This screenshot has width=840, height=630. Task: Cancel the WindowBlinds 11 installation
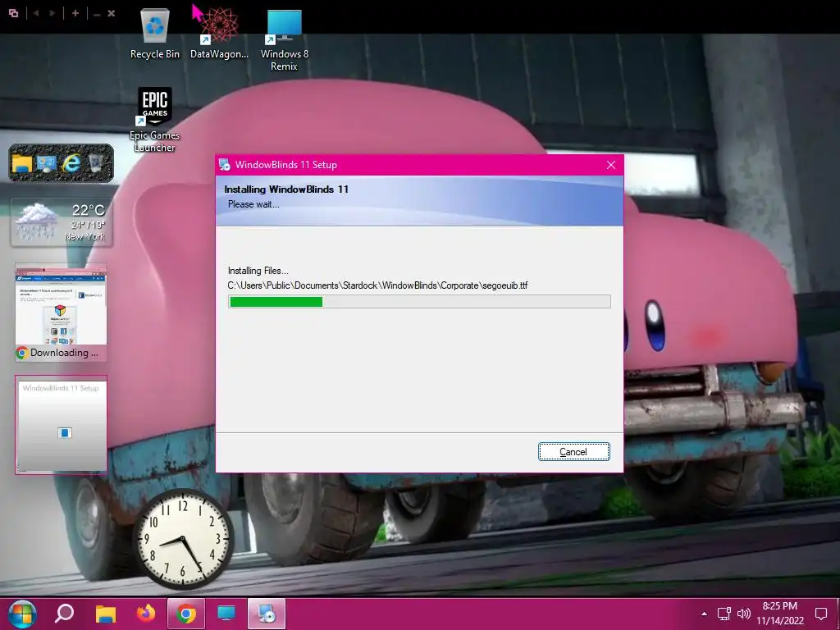[x=573, y=452]
